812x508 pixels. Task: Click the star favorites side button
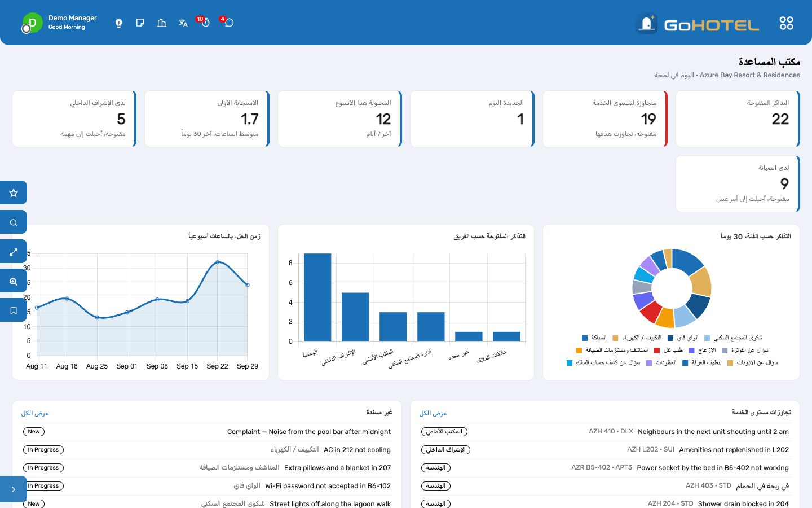click(x=14, y=193)
